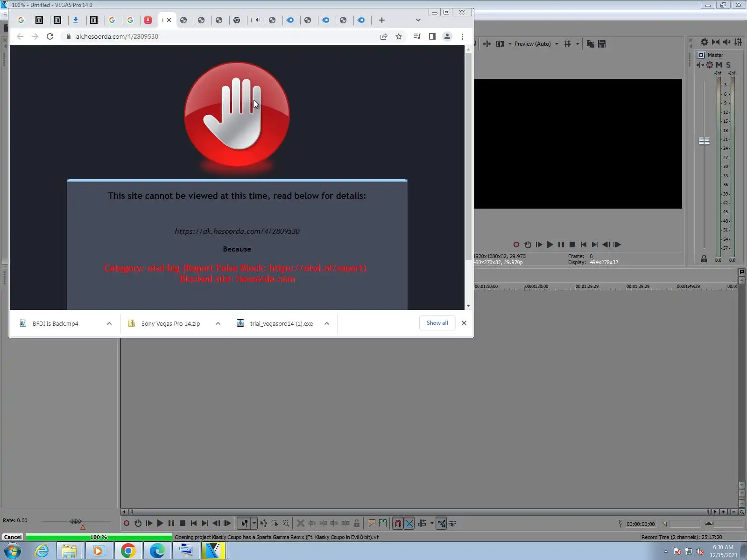The image size is (747, 560).
Task: Open the BFDI Is Back.mp4 download
Action: click(x=55, y=323)
